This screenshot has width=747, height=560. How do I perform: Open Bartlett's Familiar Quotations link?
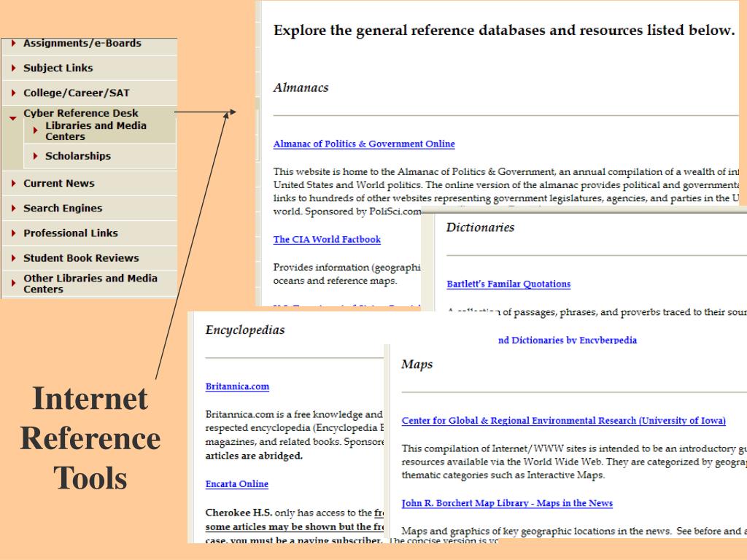508,284
